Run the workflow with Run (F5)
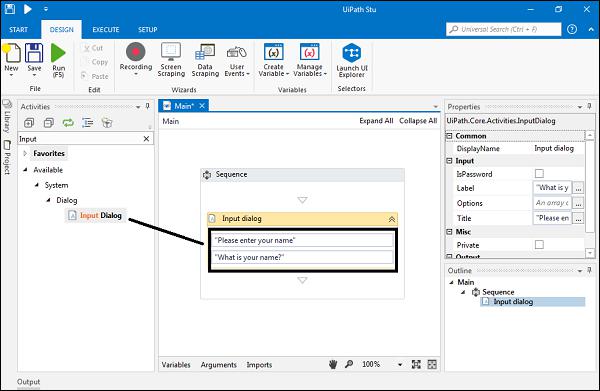 pos(58,60)
